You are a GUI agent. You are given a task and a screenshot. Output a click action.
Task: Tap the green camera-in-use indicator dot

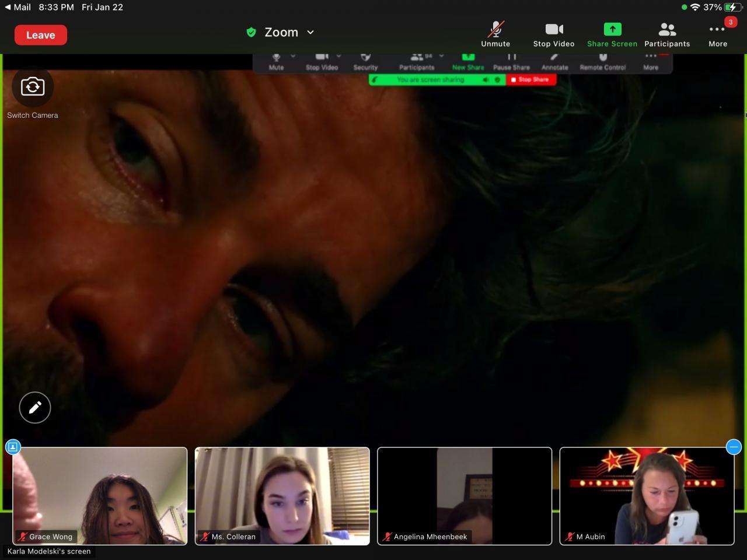(x=684, y=7)
